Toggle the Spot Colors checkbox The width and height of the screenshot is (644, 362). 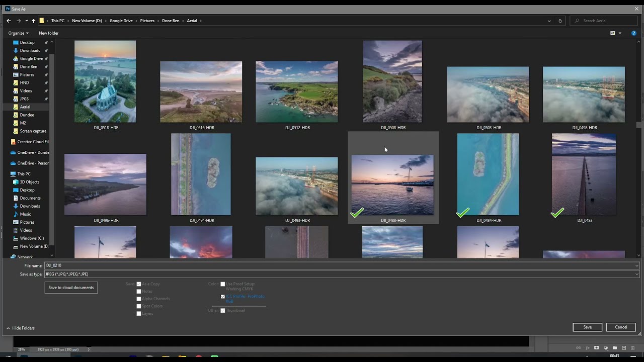point(139,306)
